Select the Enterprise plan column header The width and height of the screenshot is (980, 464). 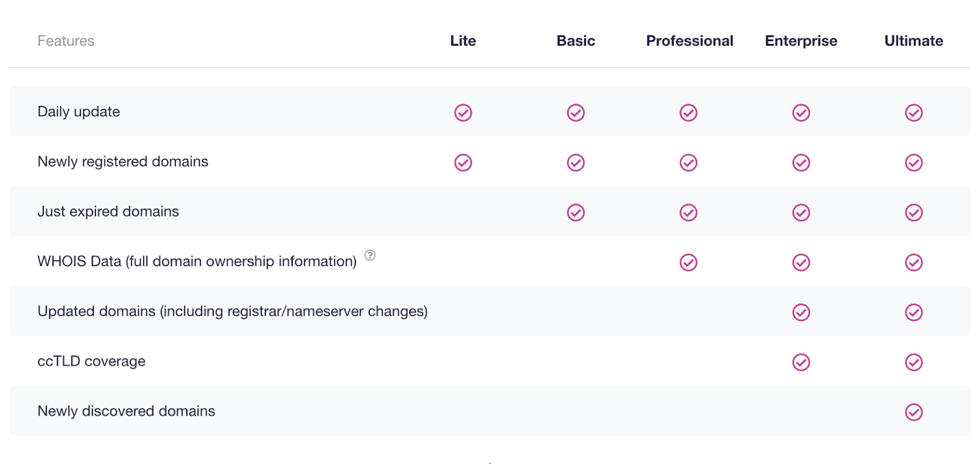(801, 41)
